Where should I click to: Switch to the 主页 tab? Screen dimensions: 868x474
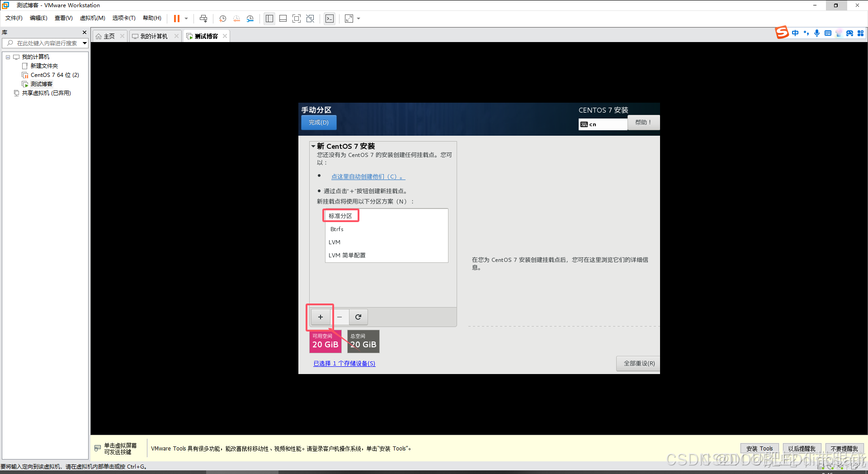109,36
